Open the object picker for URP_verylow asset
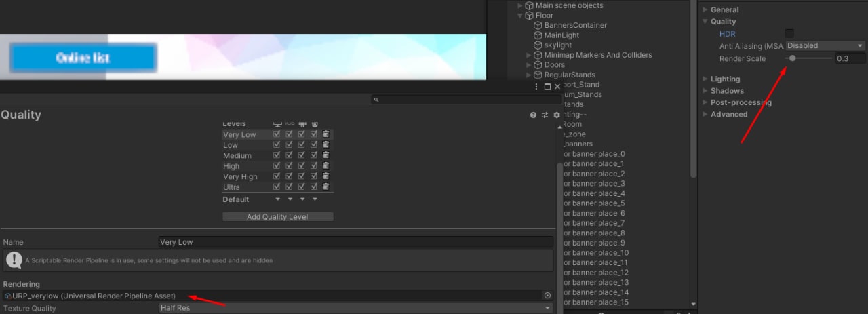868x314 pixels. pos(547,296)
